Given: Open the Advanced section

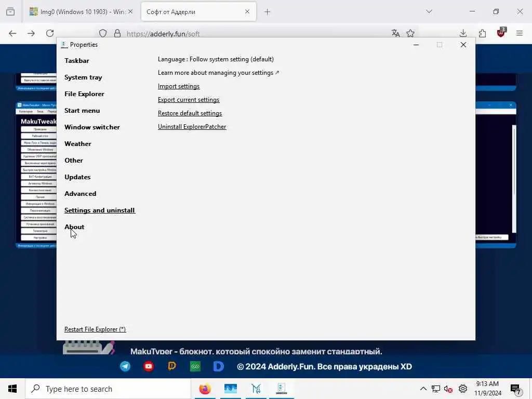Looking at the screenshot, I should 80,194.
